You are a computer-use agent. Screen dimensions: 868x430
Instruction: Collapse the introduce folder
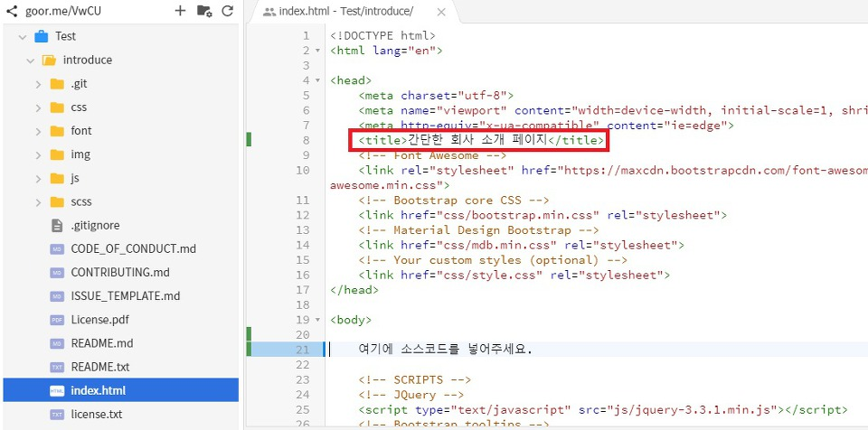[31, 61]
